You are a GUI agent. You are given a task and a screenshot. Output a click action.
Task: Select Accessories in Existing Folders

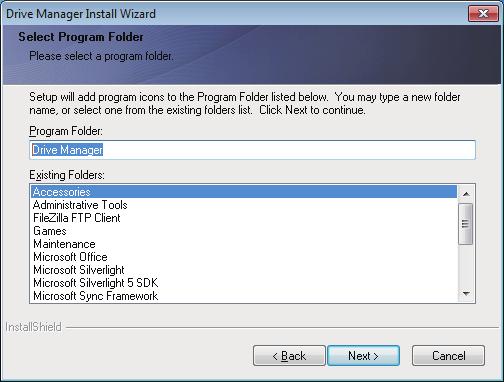point(244,192)
